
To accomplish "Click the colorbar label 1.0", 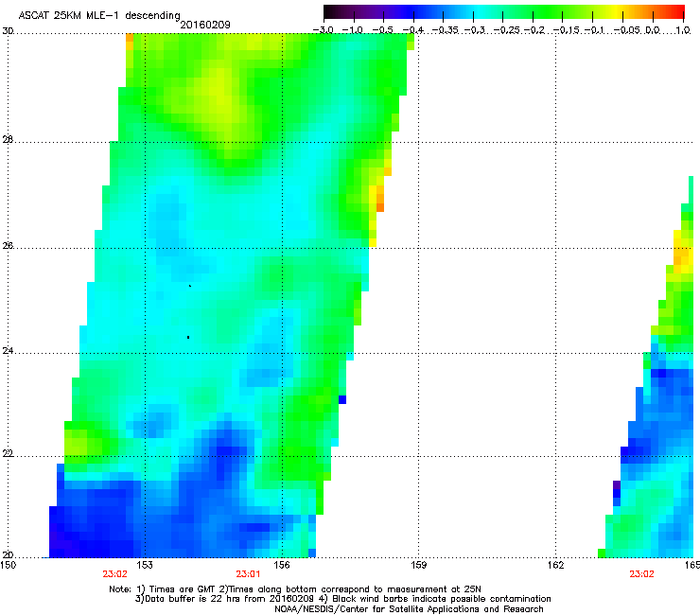I will 684,30.
